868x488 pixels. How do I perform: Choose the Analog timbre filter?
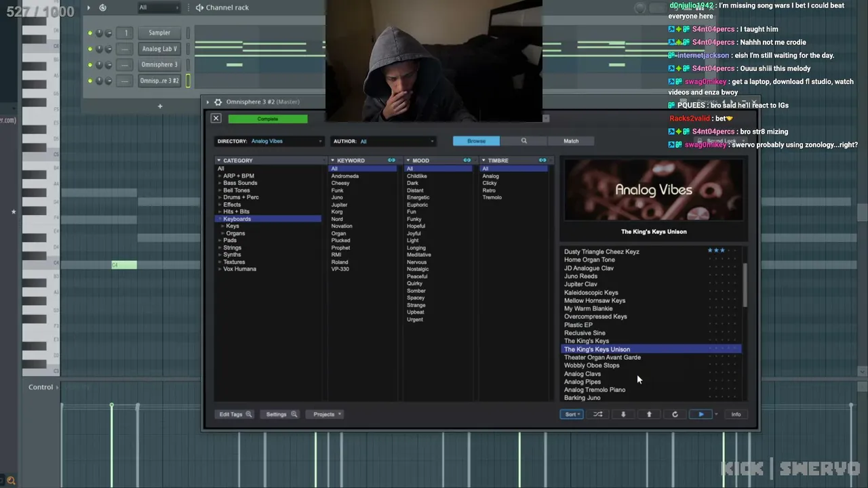(x=490, y=176)
